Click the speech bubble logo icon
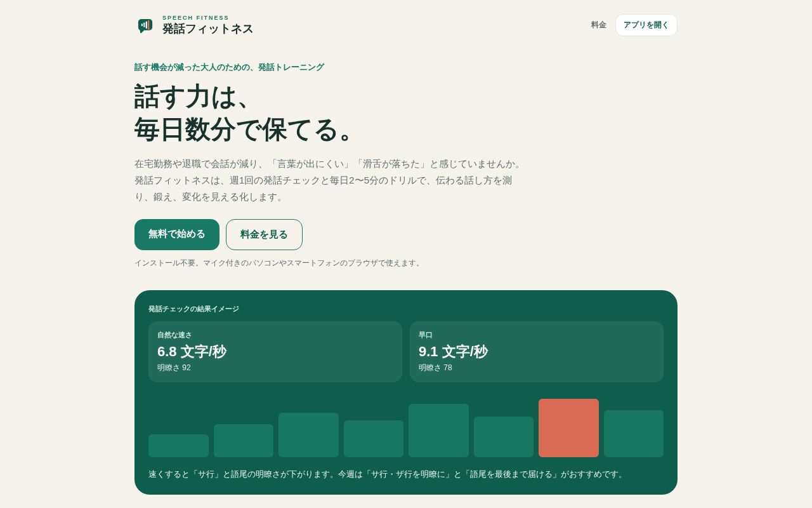Screen dimensions: 812x508 pyautogui.click(x=145, y=25)
